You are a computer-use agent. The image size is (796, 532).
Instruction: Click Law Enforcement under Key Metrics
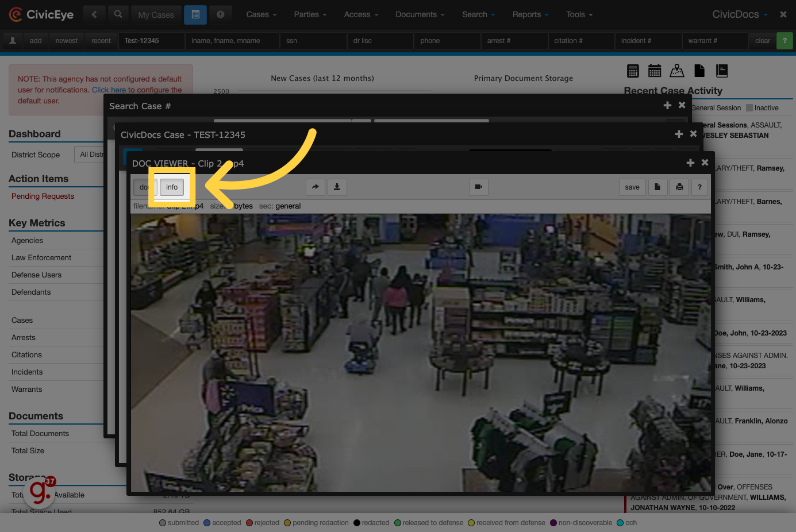coord(41,258)
